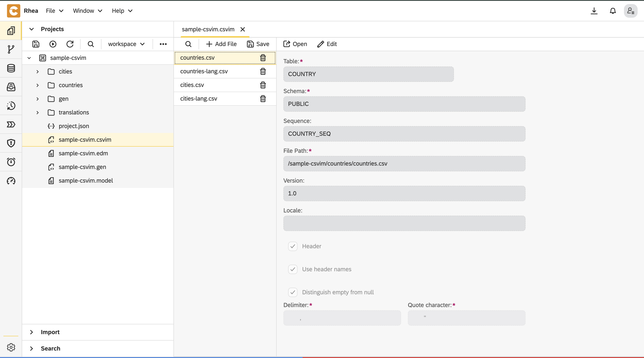Refresh the Projects tree

(x=70, y=44)
